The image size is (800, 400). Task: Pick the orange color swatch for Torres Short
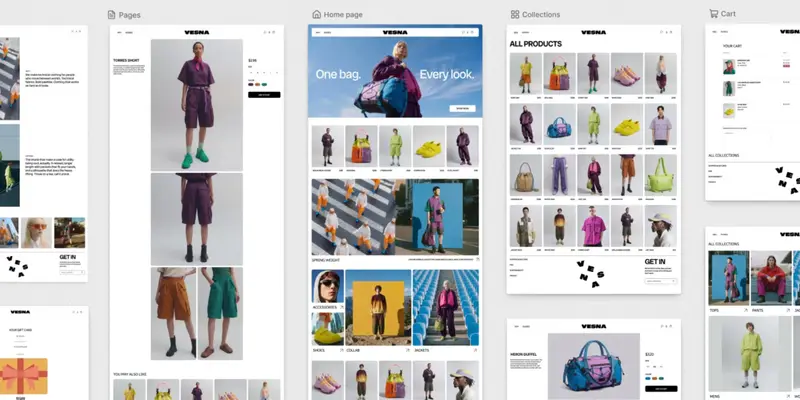tap(258, 84)
